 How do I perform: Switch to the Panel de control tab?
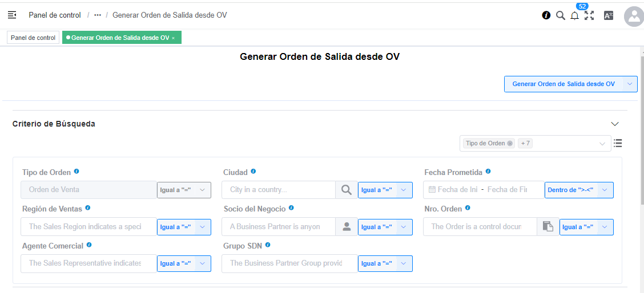point(33,38)
